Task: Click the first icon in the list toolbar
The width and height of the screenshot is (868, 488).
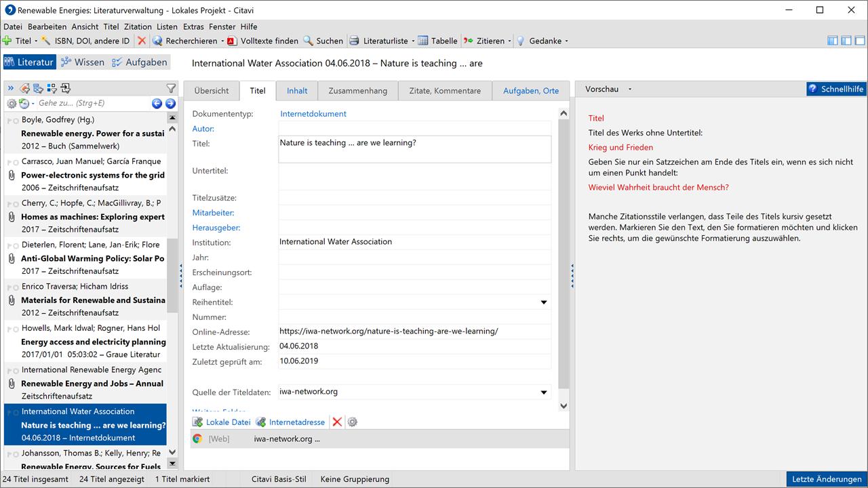Action: tap(24, 88)
